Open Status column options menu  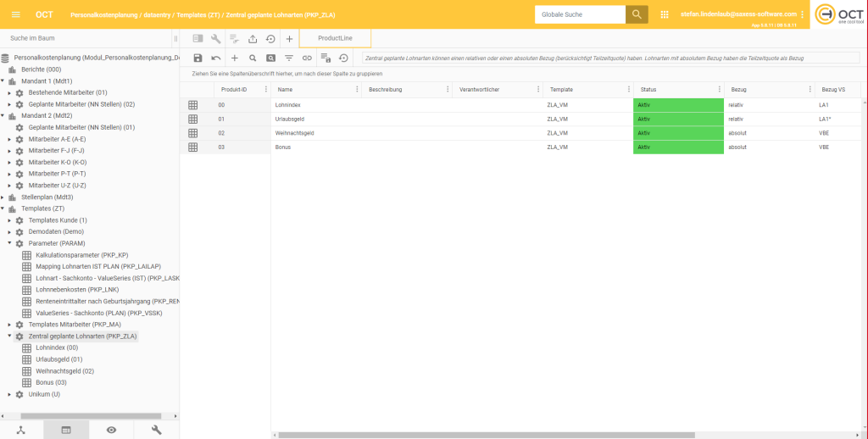[720, 89]
